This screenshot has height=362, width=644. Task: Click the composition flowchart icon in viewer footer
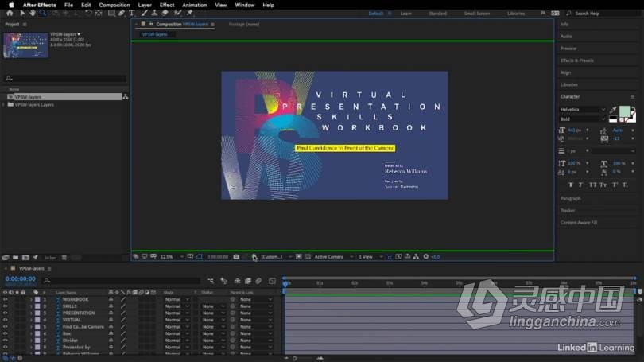416,257
